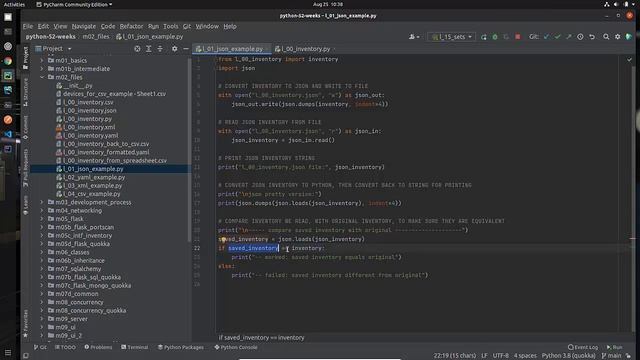Open the l_15_sets run configuration dropdown
Viewport: 640px width, 360px height.
point(451,37)
